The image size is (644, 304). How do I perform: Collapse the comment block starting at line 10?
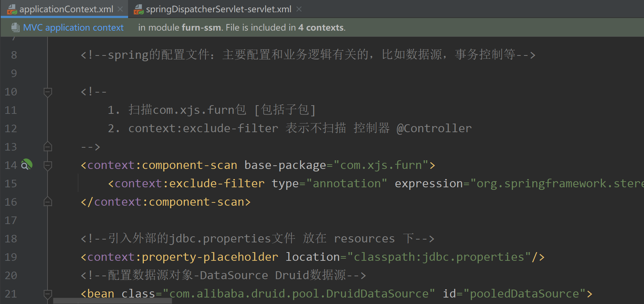coord(47,92)
